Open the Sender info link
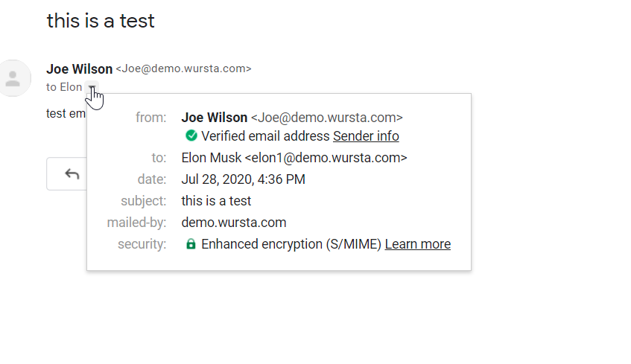Image resolution: width=631 pixels, height=364 pixels. (x=366, y=136)
